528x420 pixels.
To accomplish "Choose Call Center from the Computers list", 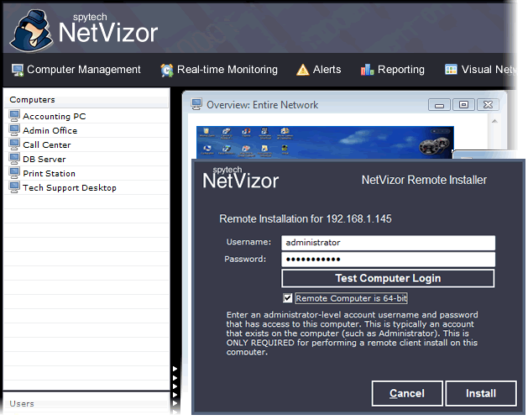I will click(x=86, y=144).
